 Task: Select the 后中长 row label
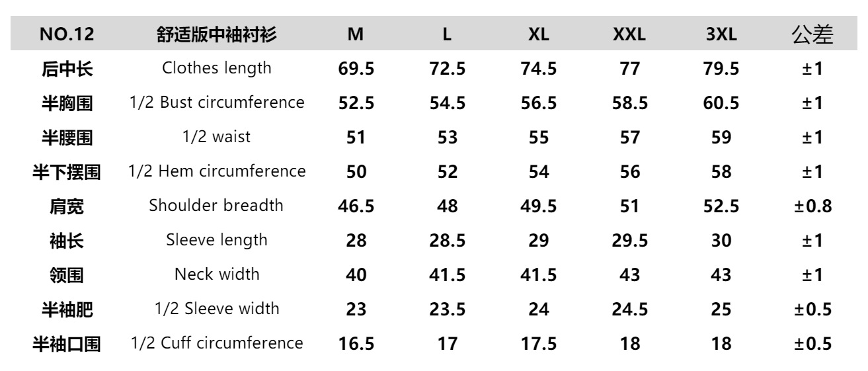tap(67, 69)
